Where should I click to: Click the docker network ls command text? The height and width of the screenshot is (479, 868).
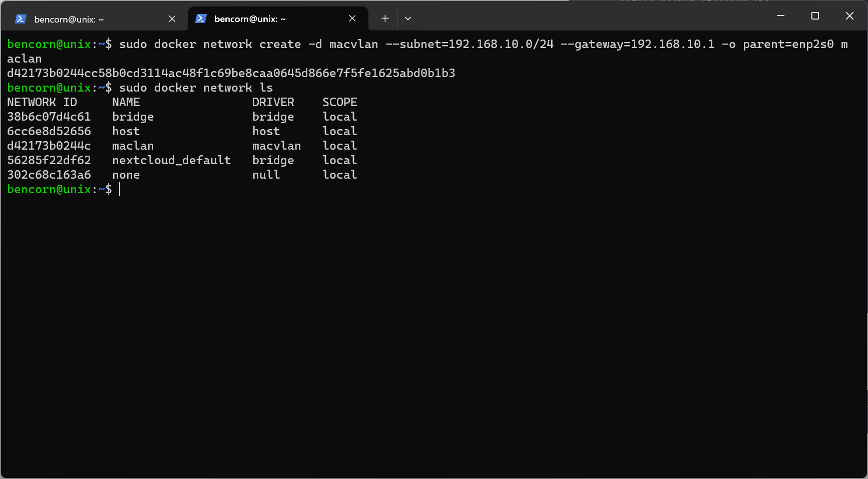[x=196, y=88]
